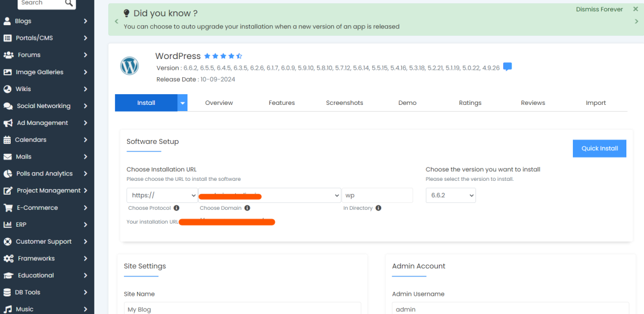Expand the Install button dropdown arrow
The width and height of the screenshot is (644, 314).
tap(182, 103)
